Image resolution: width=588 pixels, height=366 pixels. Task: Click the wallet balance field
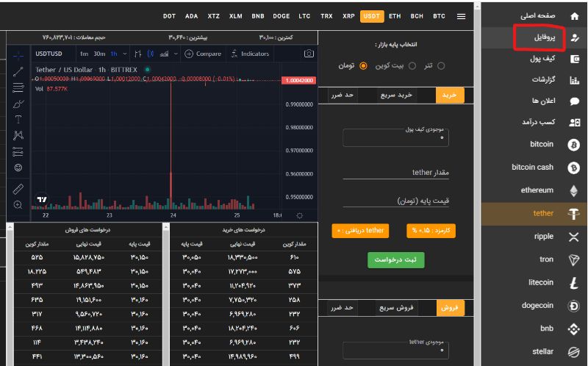click(x=395, y=137)
